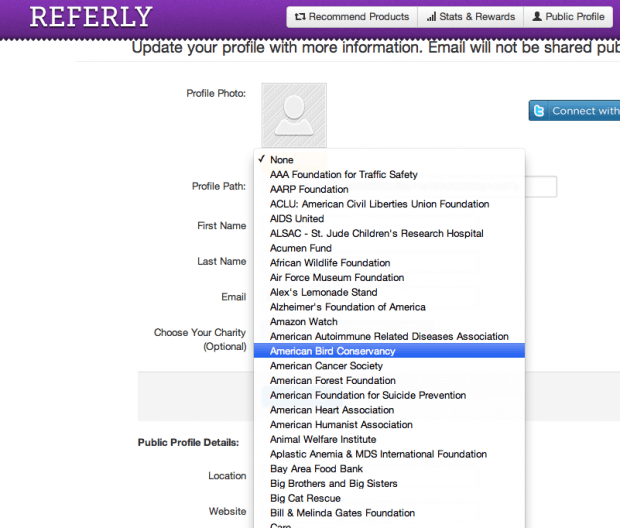Select the checked None option

pyautogui.click(x=281, y=160)
